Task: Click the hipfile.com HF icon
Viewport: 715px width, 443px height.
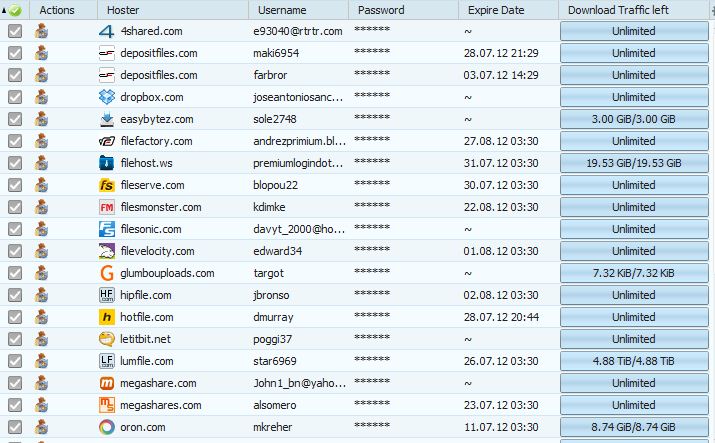Action: pyautogui.click(x=107, y=295)
